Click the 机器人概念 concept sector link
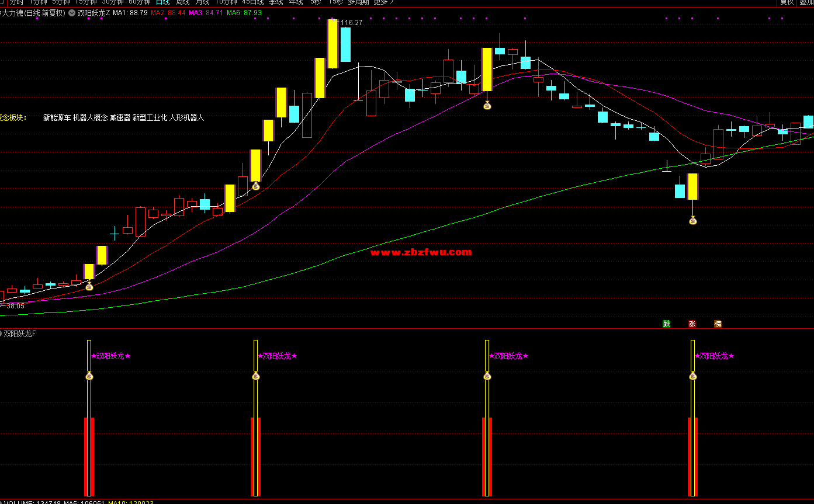Screen dimensions: 814x504 point(90,117)
